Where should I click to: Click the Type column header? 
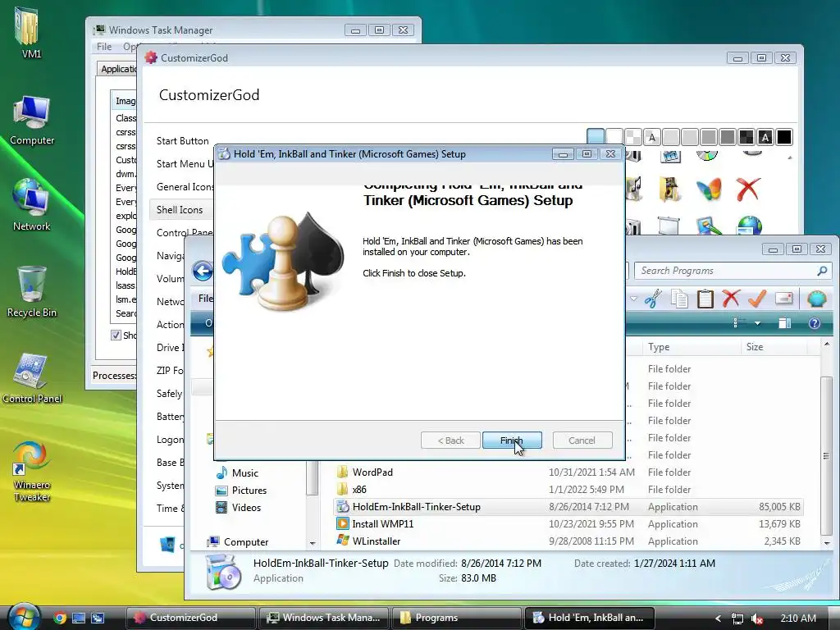click(x=691, y=347)
